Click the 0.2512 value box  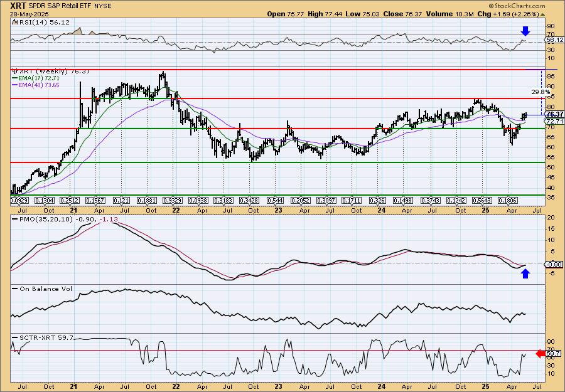click(70, 200)
